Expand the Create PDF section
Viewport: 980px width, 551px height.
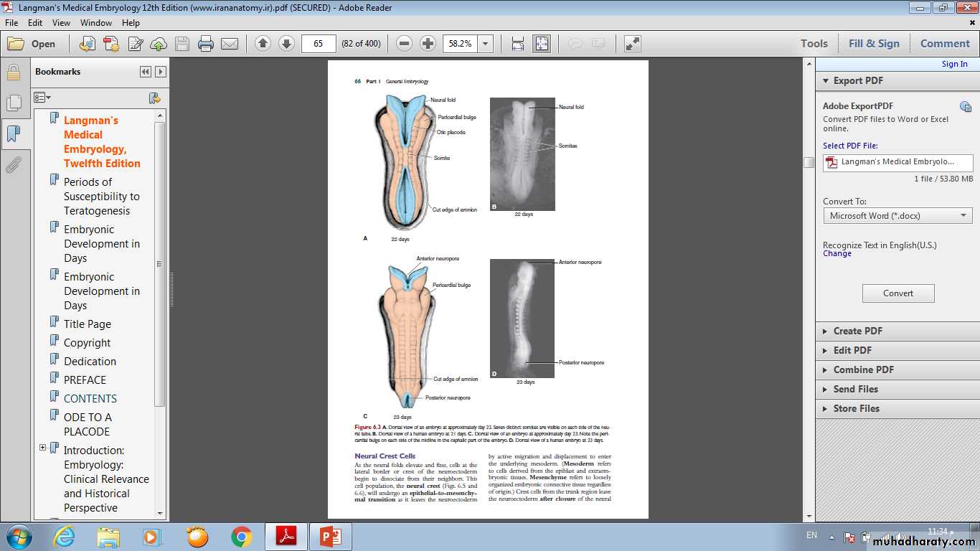(x=857, y=331)
